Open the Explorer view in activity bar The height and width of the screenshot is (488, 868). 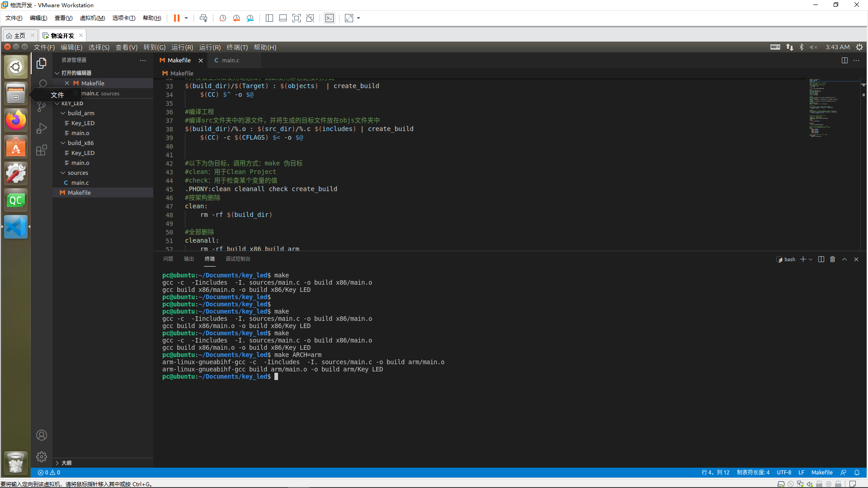pos(42,63)
